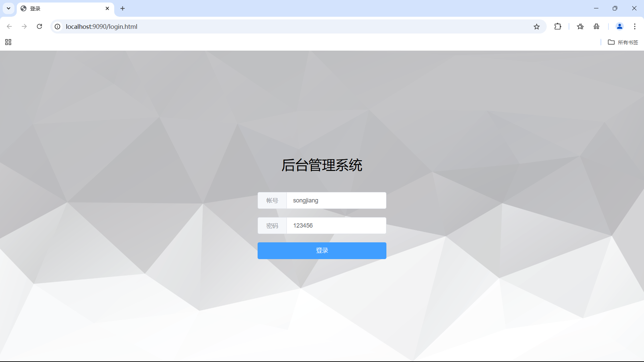
Task: Focus the account input with songjiang
Action: click(336, 200)
